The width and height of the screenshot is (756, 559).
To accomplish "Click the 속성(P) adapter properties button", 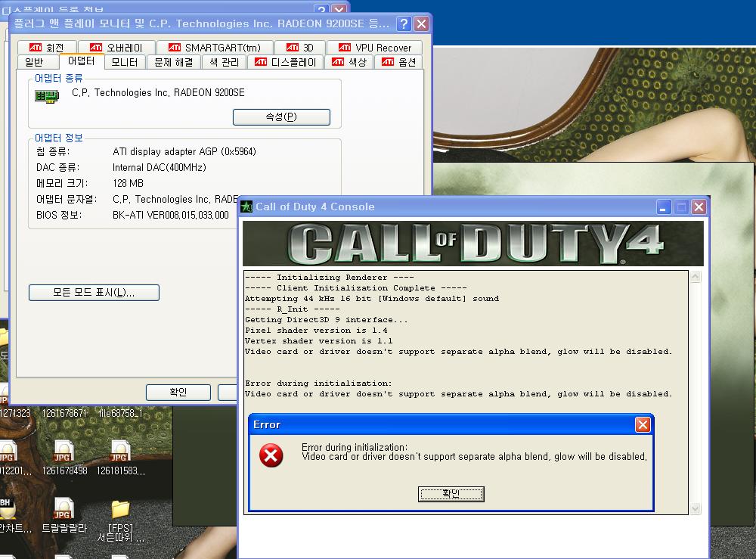I will [x=281, y=117].
